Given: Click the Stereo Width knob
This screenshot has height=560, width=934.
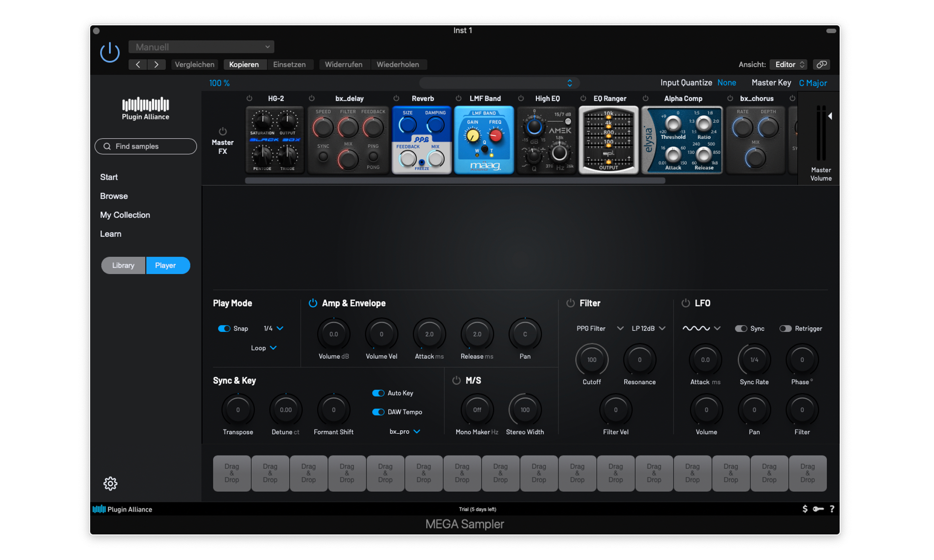Looking at the screenshot, I should (x=525, y=410).
